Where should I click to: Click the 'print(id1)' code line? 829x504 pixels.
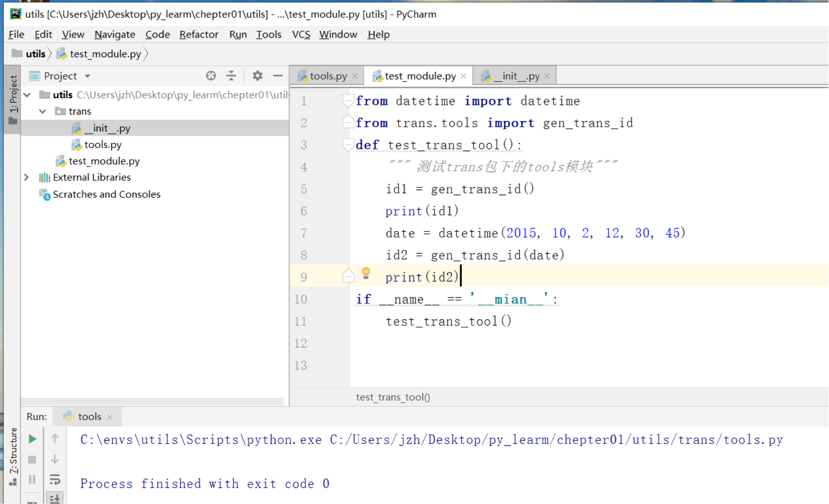(422, 211)
